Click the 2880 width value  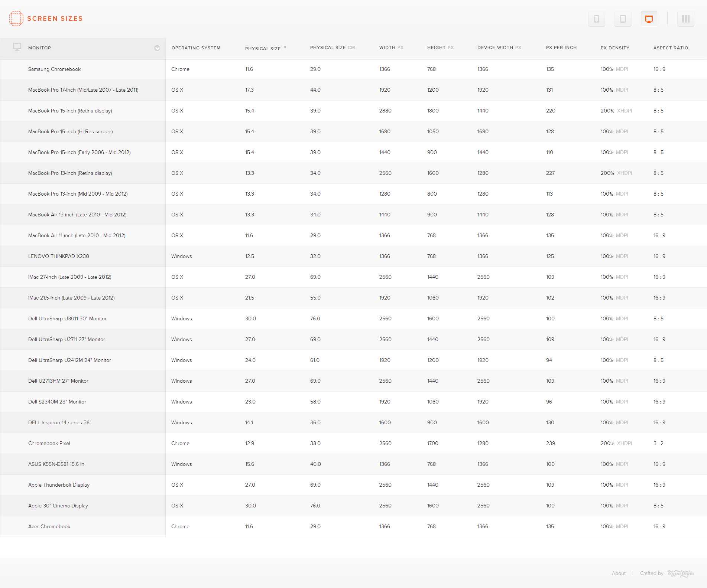[x=385, y=111]
